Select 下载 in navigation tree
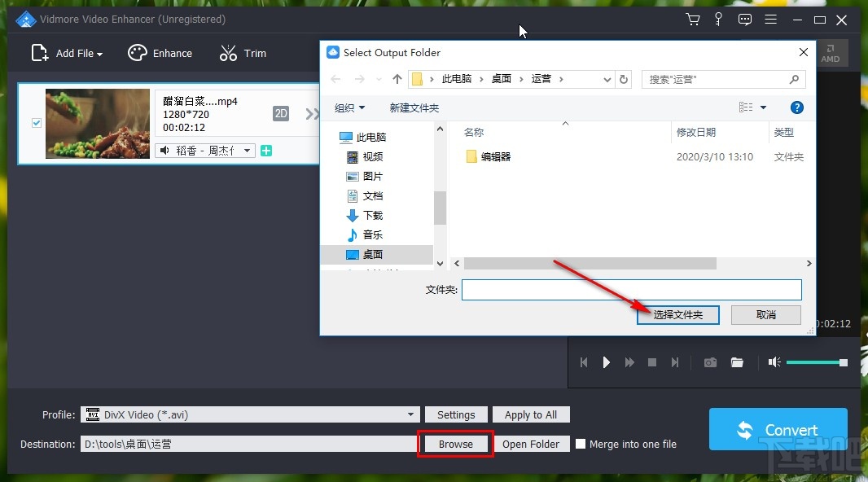Image resolution: width=868 pixels, height=482 pixels. tap(365, 215)
